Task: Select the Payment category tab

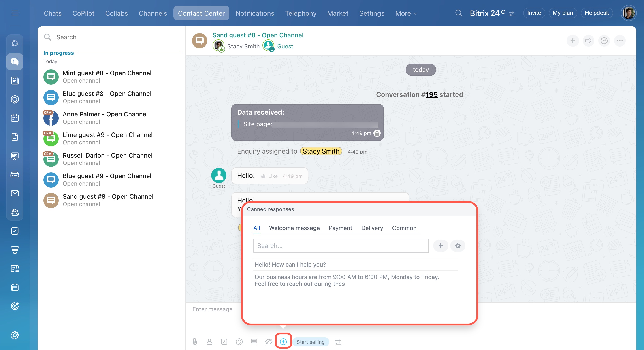Action: tap(340, 228)
